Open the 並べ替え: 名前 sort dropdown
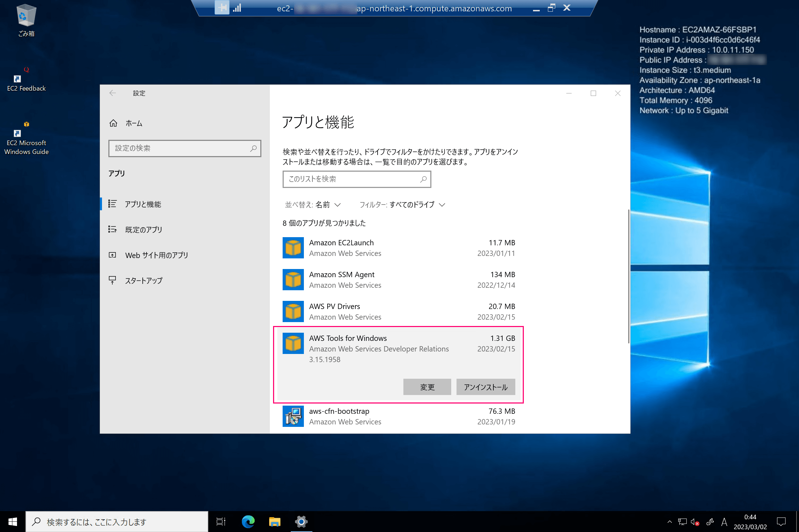 (x=313, y=205)
